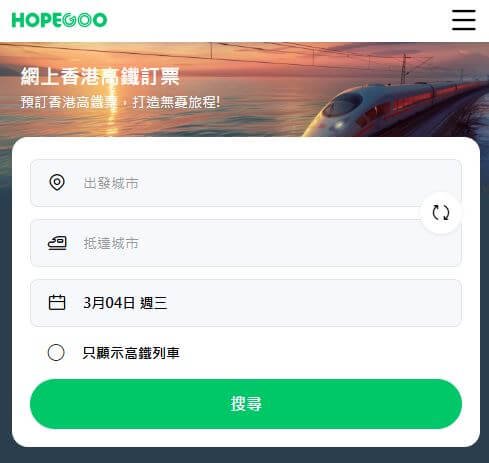Click the location pin icon
This screenshot has width=489, height=463.
(57, 182)
